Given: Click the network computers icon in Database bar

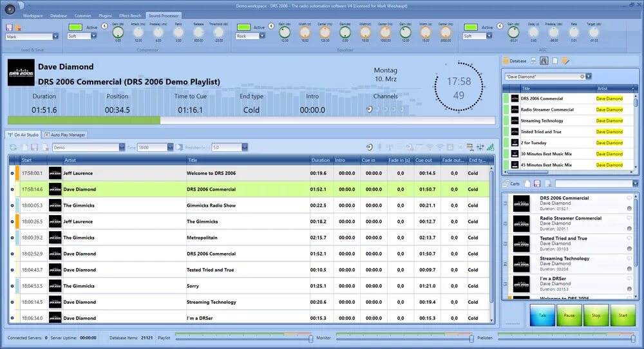Looking at the screenshot, I should tap(533, 61).
